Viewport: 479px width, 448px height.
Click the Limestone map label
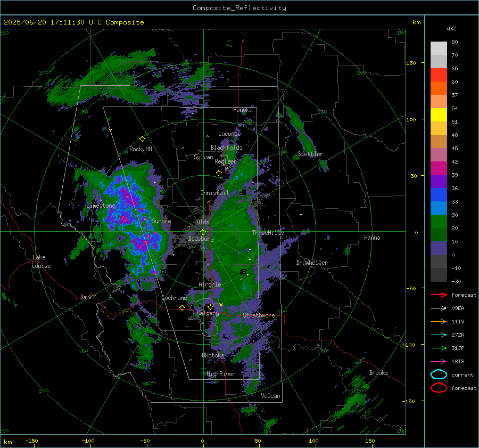101,206
